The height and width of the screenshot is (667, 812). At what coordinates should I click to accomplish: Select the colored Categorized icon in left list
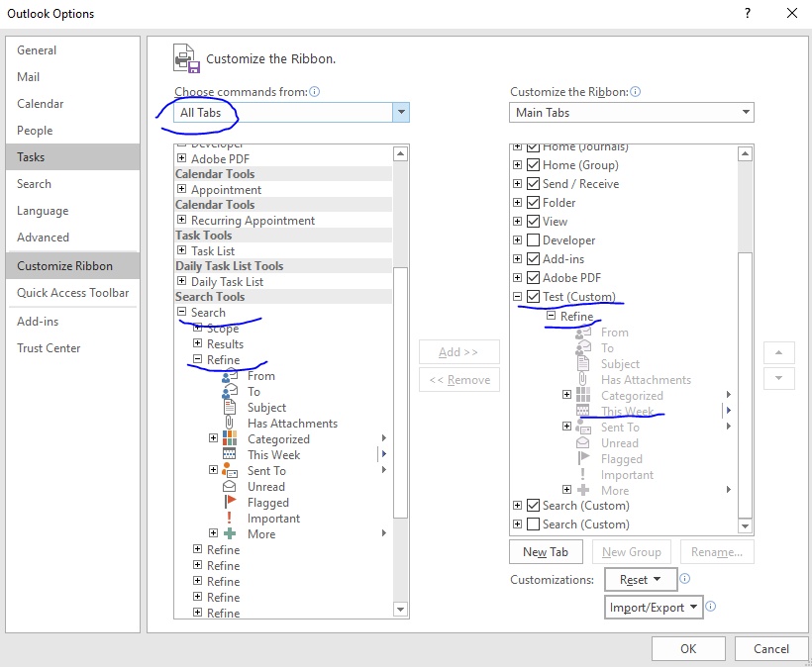(230, 438)
